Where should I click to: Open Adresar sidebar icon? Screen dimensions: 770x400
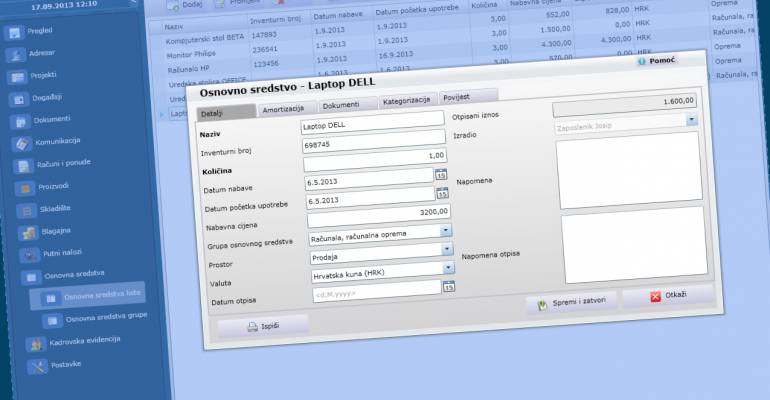[x=16, y=55]
